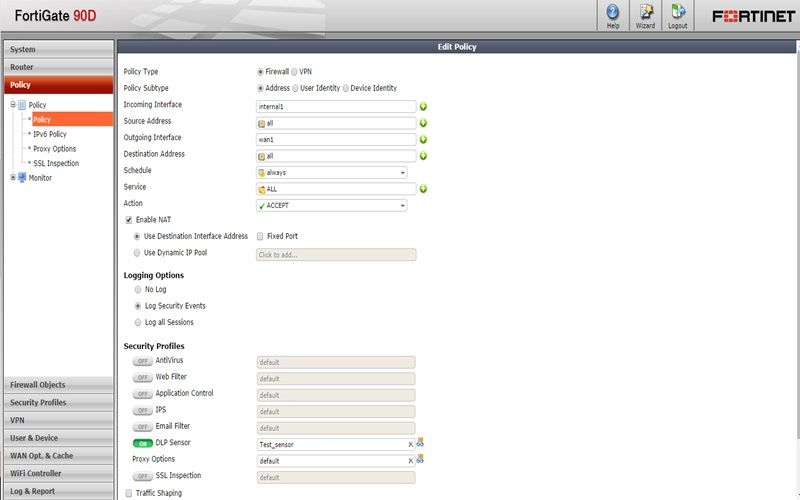The image size is (800, 500).
Task: Open the System menu section
Action: click(59, 49)
